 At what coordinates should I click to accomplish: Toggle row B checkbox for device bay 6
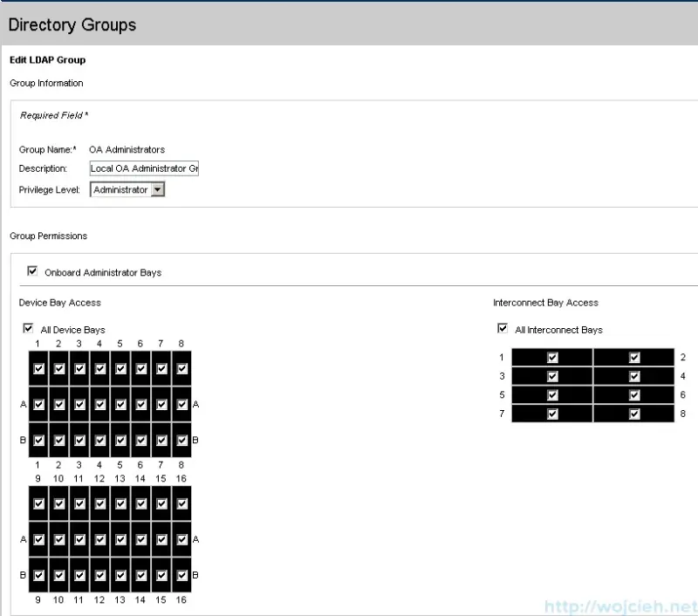click(140, 440)
